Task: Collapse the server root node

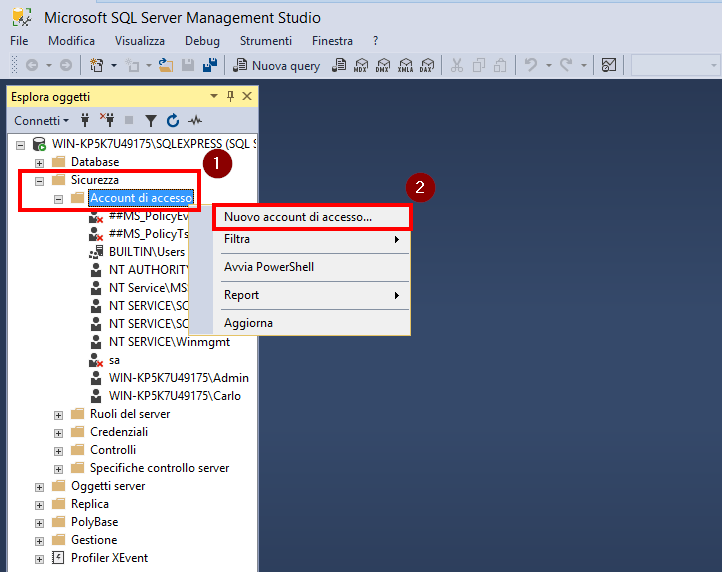Action: click(x=20, y=145)
